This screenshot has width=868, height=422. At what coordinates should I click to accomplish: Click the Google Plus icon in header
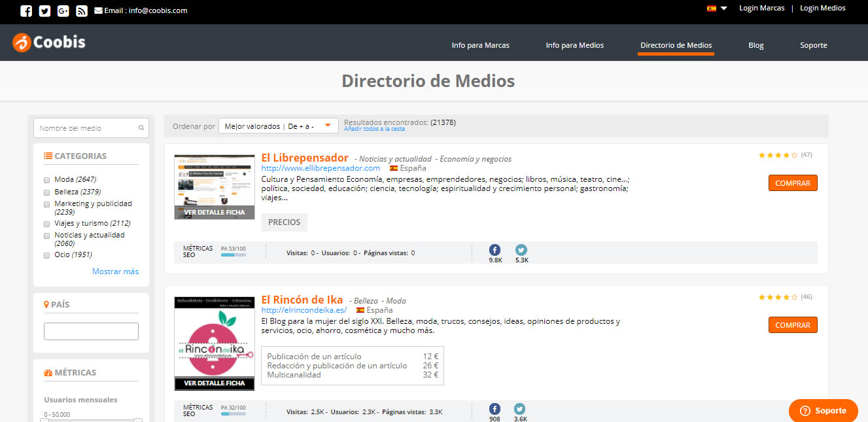(x=63, y=10)
